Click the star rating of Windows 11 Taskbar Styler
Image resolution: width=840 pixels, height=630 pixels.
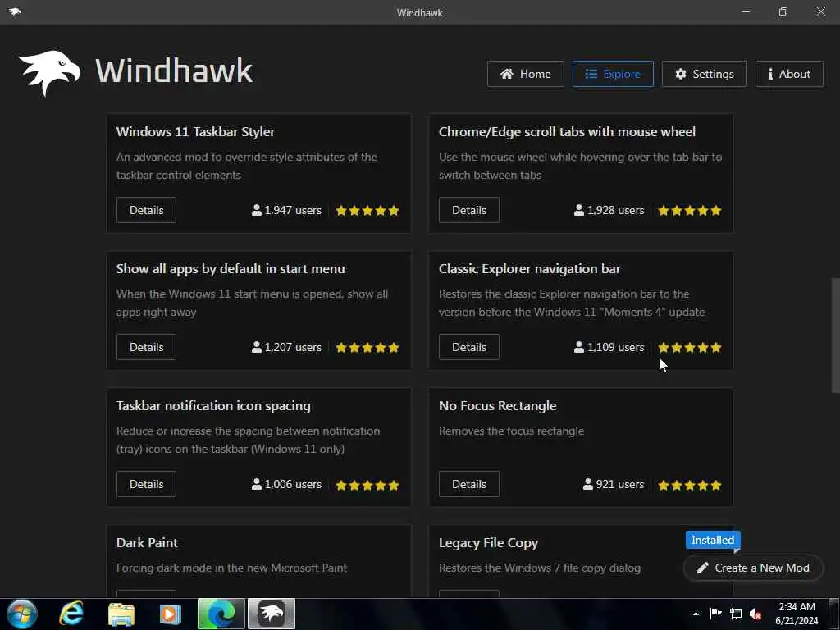click(x=367, y=211)
